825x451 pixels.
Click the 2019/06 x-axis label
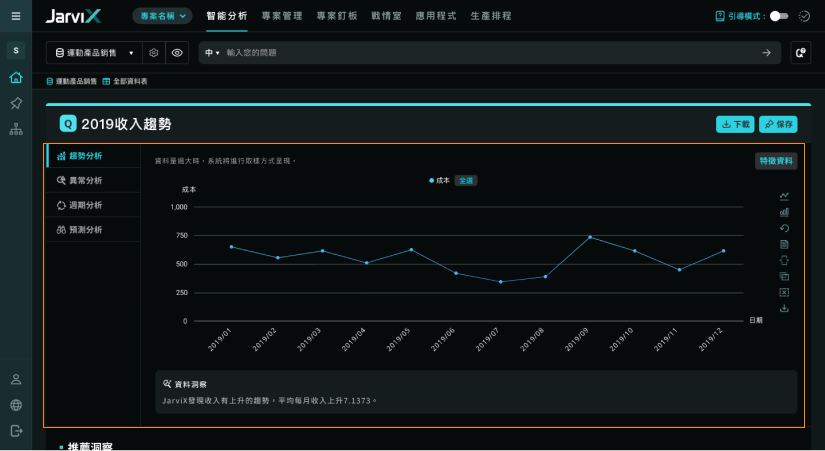pos(443,339)
